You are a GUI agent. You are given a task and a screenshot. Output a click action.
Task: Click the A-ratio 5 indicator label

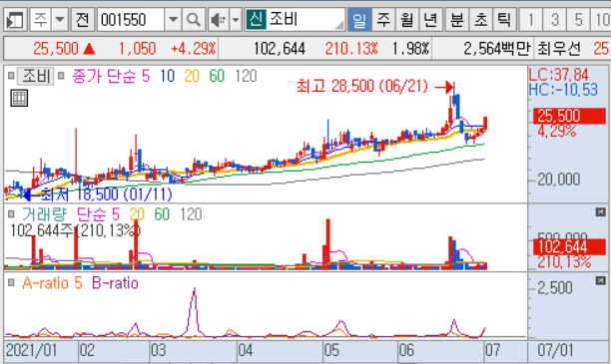52,283
